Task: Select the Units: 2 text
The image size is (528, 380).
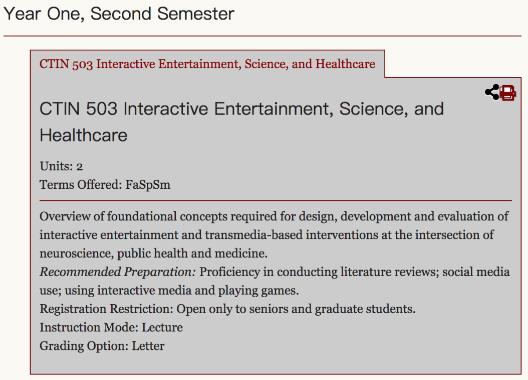Action: coord(61,166)
